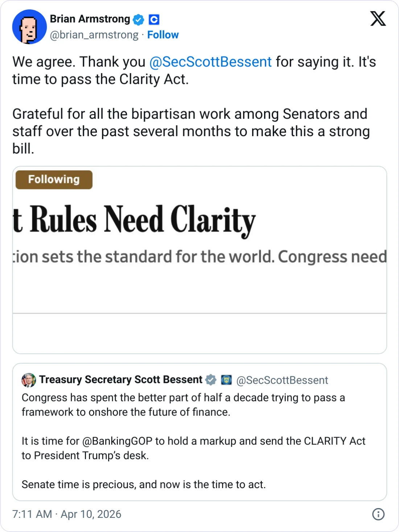Image resolution: width=399 pixels, height=532 pixels.
Task: Follow Brian Armstrong via the Follow link
Action: pyautogui.click(x=163, y=35)
